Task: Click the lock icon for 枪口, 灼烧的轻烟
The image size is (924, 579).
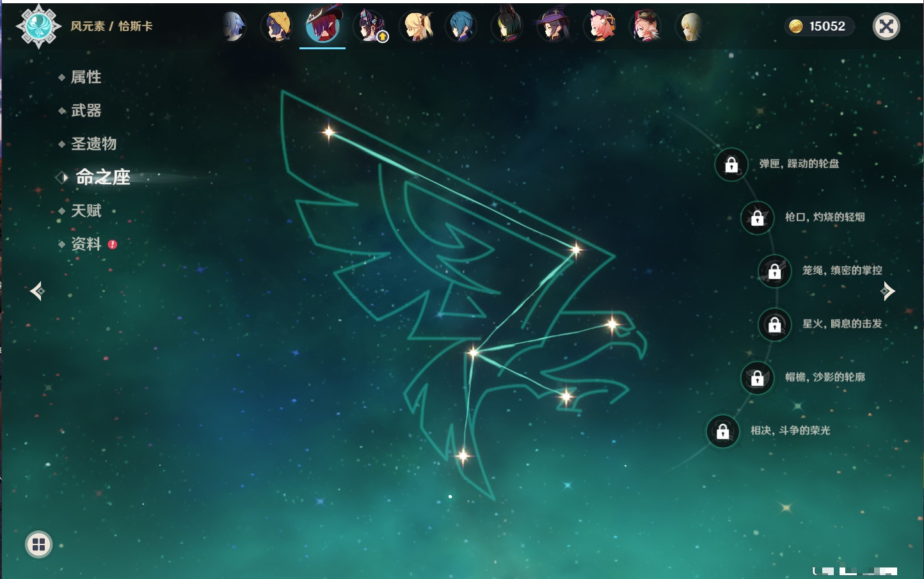Action: (x=758, y=218)
